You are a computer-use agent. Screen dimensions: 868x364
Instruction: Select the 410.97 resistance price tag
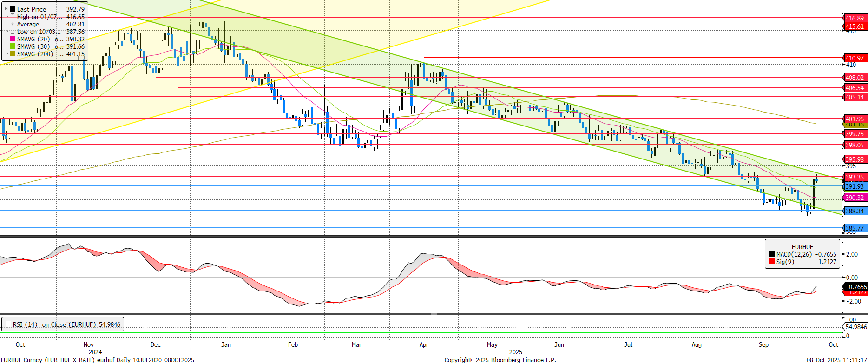[855, 58]
